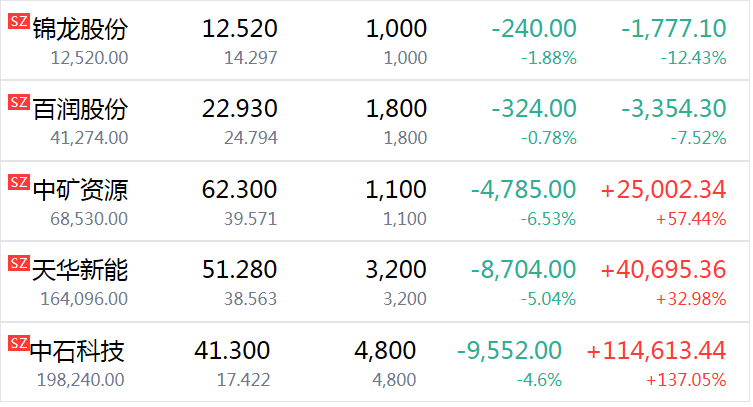Image resolution: width=753 pixels, height=407 pixels.
Task: Open the 天华新能 stock name
Action: [80, 270]
